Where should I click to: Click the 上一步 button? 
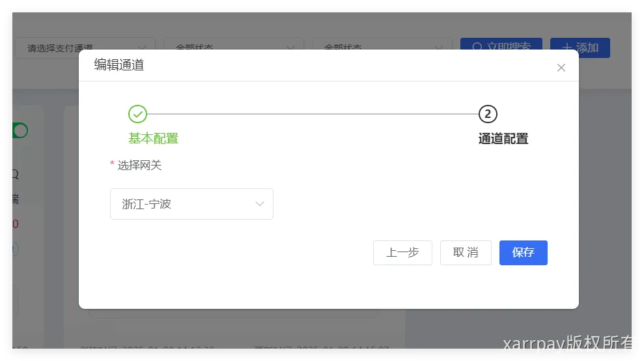(402, 253)
